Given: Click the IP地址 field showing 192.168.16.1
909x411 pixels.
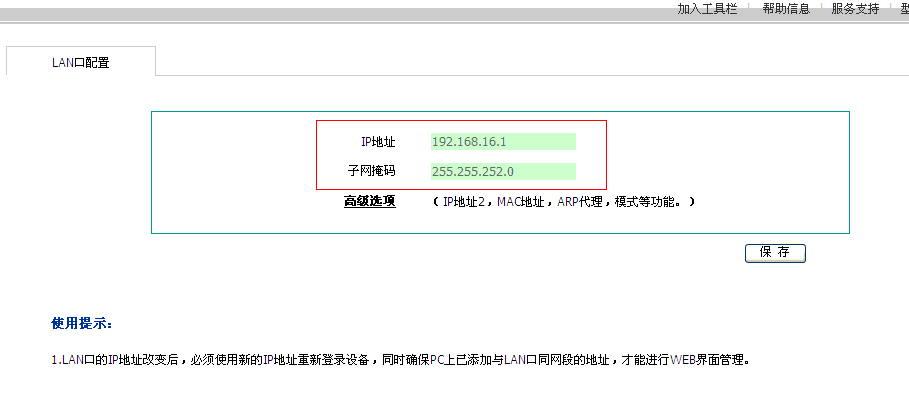Looking at the screenshot, I should [503, 142].
